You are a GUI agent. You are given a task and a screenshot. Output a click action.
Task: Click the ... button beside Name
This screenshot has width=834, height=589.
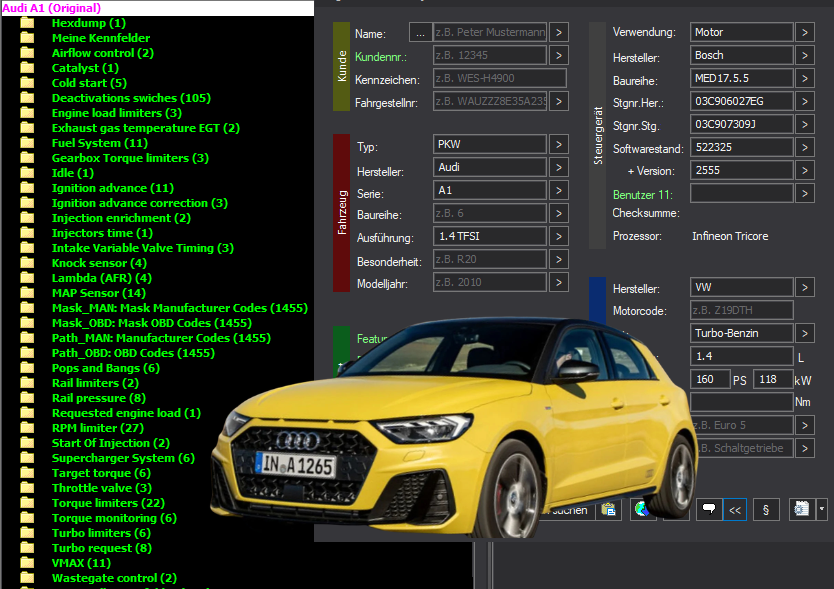[x=420, y=32]
